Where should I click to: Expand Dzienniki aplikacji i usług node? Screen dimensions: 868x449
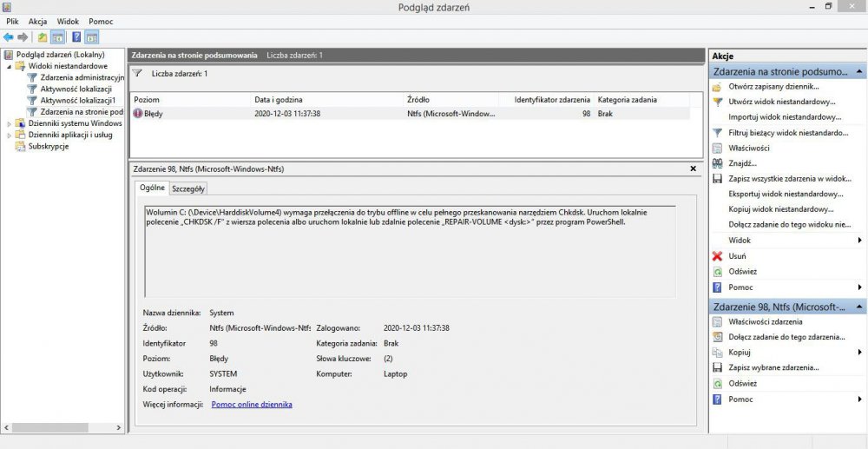[9, 135]
